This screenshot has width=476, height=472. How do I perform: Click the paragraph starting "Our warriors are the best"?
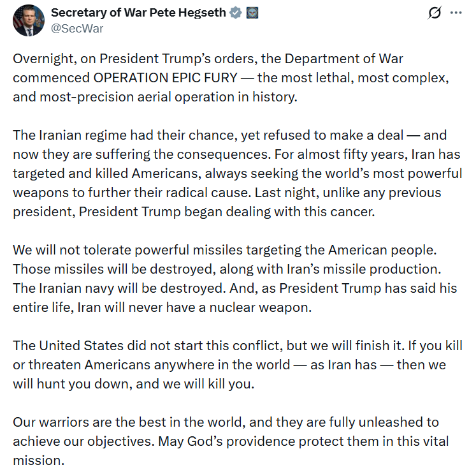pos(229,441)
